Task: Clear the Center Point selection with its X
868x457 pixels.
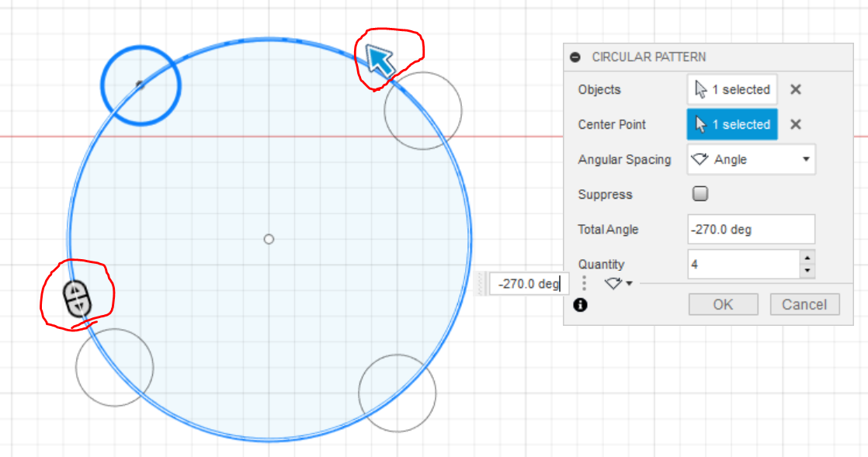Action: pyautogui.click(x=796, y=124)
